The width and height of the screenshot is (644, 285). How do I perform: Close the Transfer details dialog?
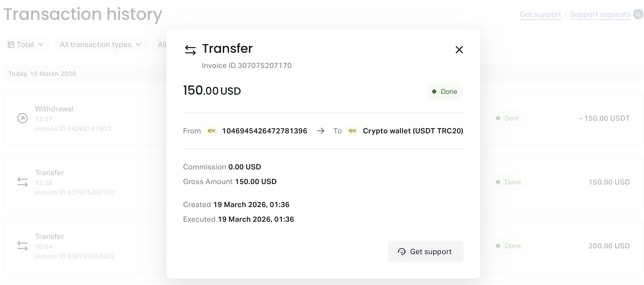[459, 50]
